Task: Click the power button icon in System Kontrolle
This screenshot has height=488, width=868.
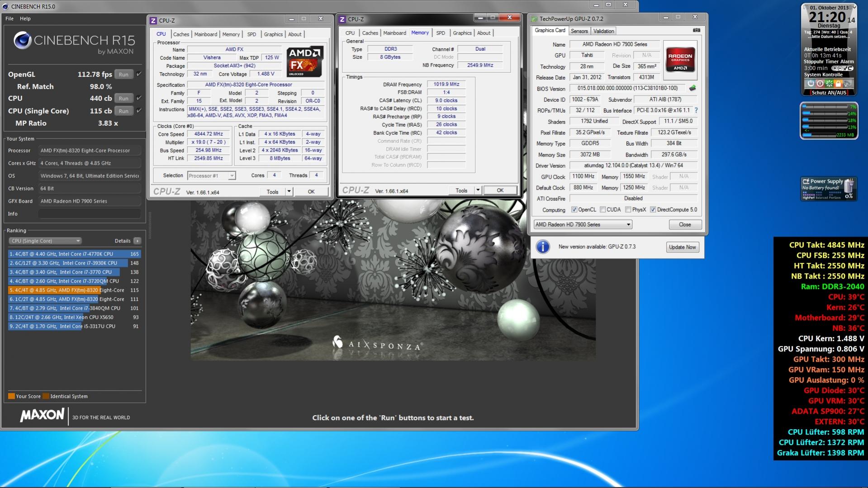Action: (811, 84)
